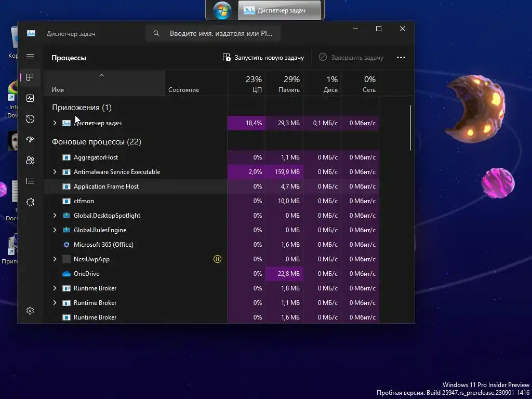Click the Приложения (1) group heading
This screenshot has width=532, height=399.
click(x=82, y=108)
